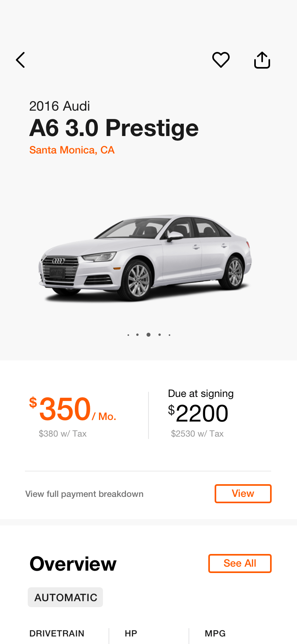Select the DRIVETRAIN column label
The height and width of the screenshot is (644, 297).
pyautogui.click(x=57, y=633)
